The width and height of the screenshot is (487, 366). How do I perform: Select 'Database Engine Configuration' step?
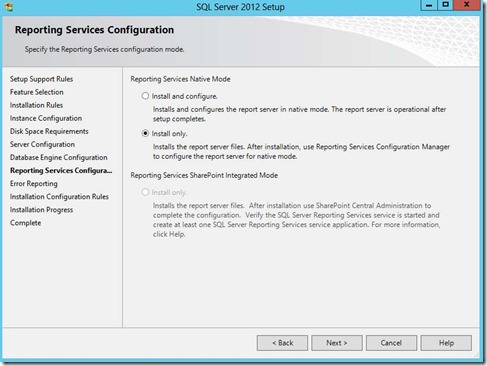[x=59, y=157]
